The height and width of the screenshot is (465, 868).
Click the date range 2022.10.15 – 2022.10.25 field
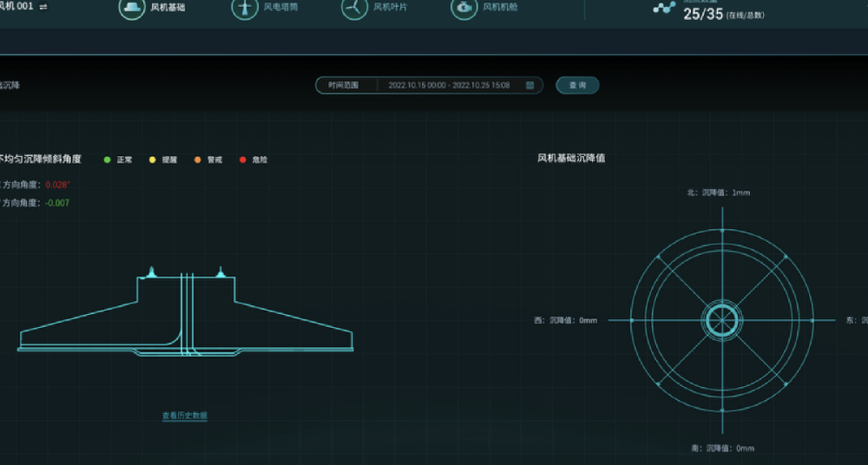point(449,85)
